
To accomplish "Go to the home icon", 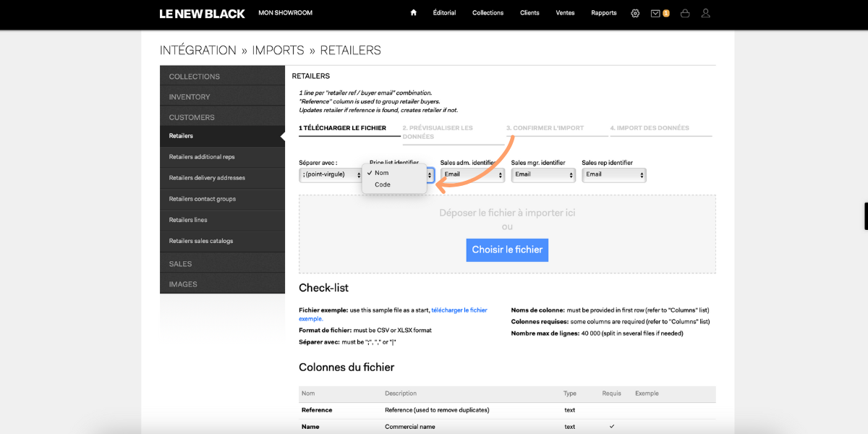I will (x=413, y=13).
